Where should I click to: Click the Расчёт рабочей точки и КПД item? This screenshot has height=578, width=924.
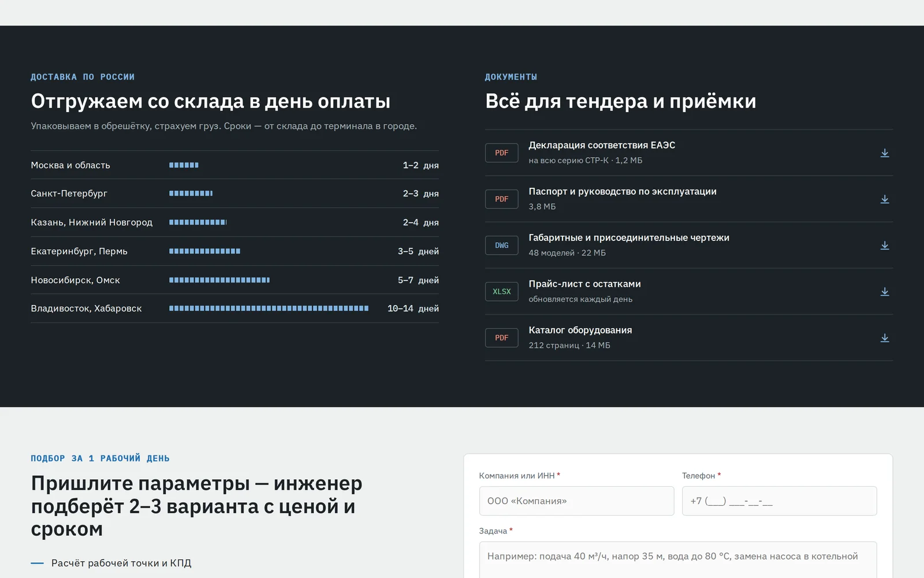pyautogui.click(x=121, y=563)
